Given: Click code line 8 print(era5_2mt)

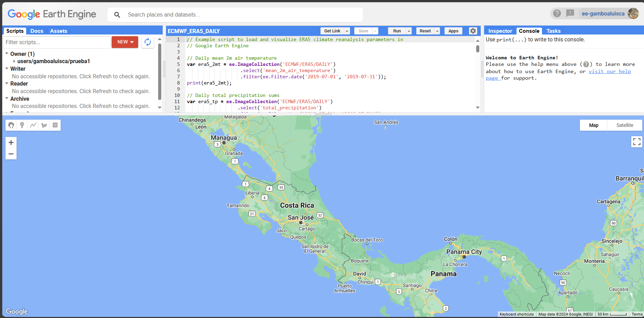Looking at the screenshot, I should coord(209,83).
